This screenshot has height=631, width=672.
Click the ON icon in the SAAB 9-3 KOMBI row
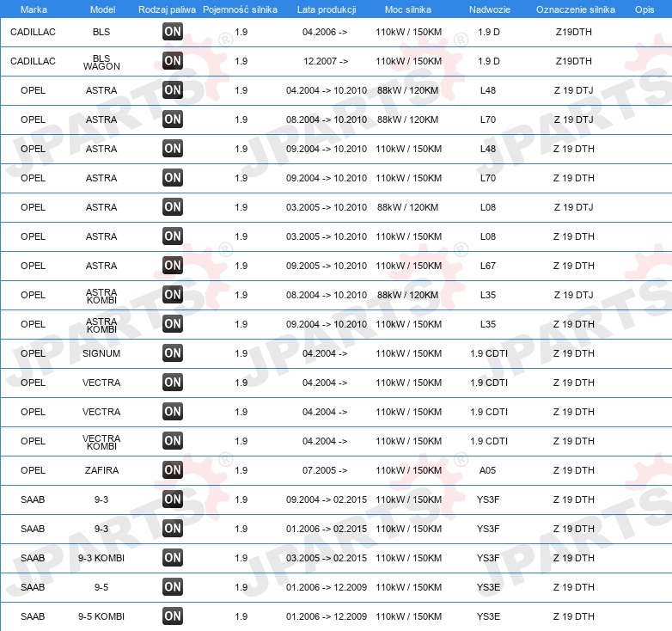pos(173,558)
